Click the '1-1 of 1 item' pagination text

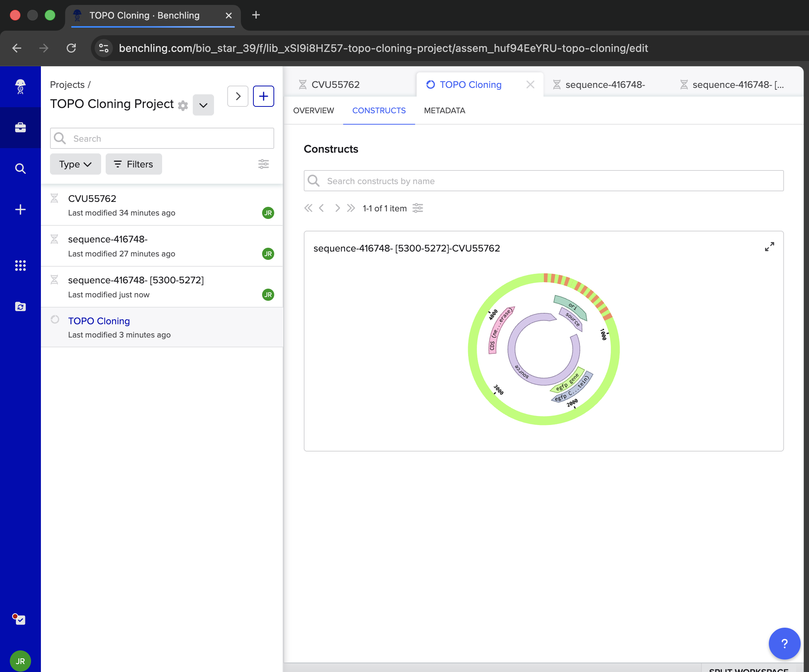click(384, 208)
